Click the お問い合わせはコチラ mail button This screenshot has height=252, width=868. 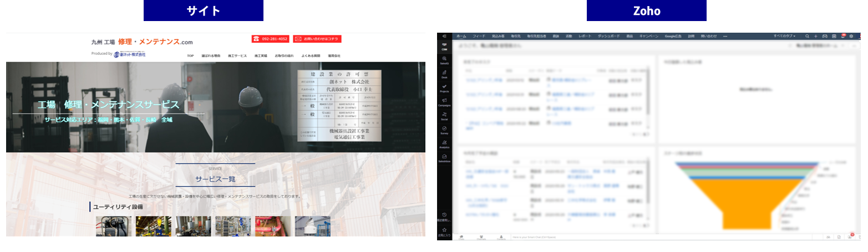317,39
